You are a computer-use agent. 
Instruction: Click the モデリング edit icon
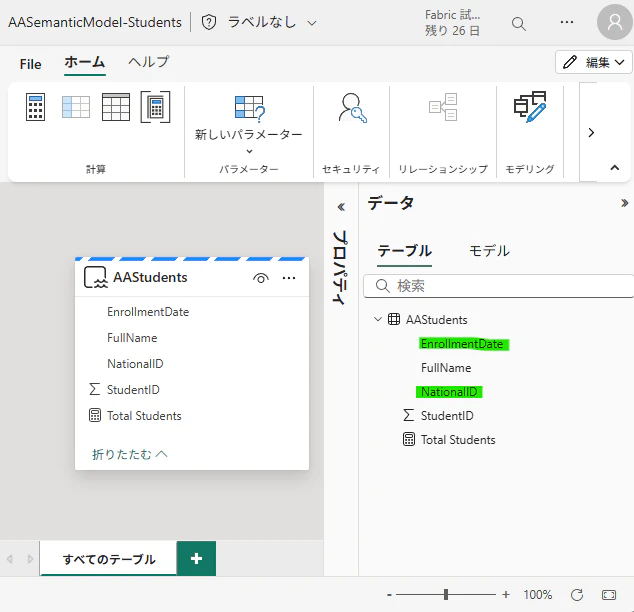tap(530, 107)
